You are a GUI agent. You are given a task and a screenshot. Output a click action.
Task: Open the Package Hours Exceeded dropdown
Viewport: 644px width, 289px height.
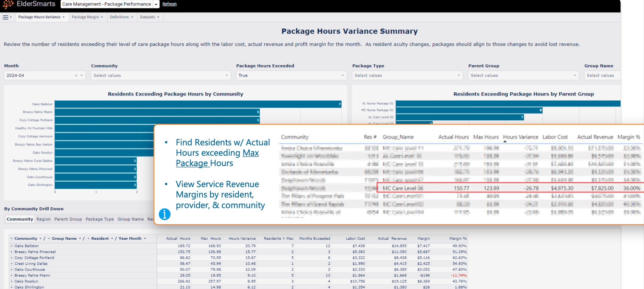point(291,76)
